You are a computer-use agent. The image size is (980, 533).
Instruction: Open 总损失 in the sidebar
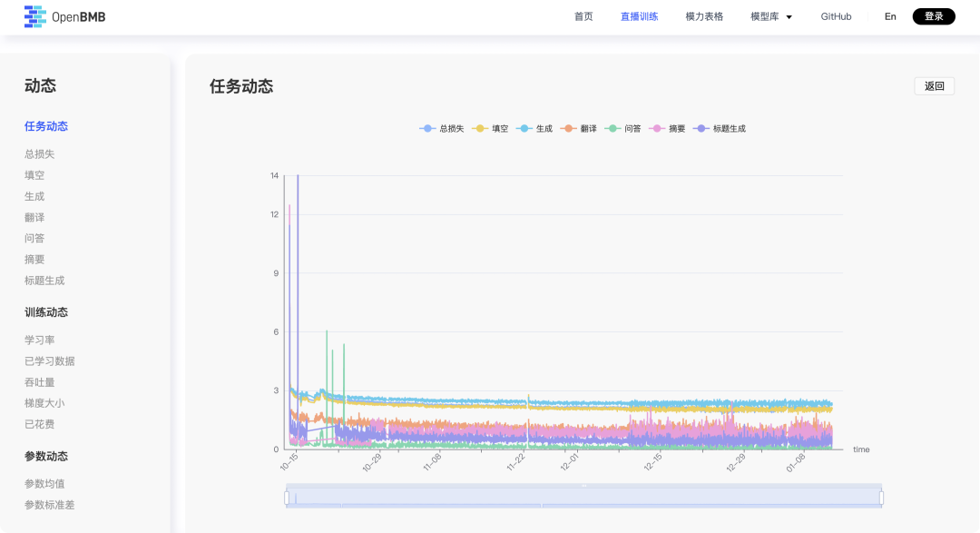[39, 153]
